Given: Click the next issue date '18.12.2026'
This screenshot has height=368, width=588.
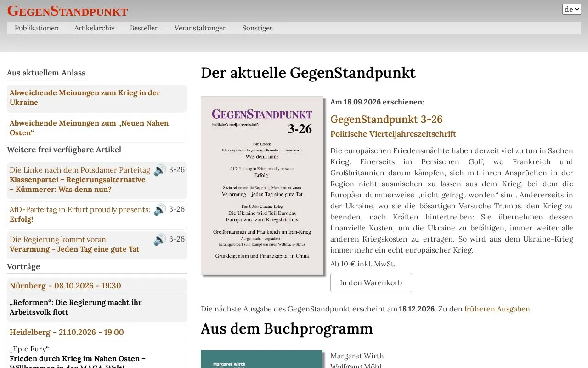Looking at the screenshot, I should (x=417, y=309).
